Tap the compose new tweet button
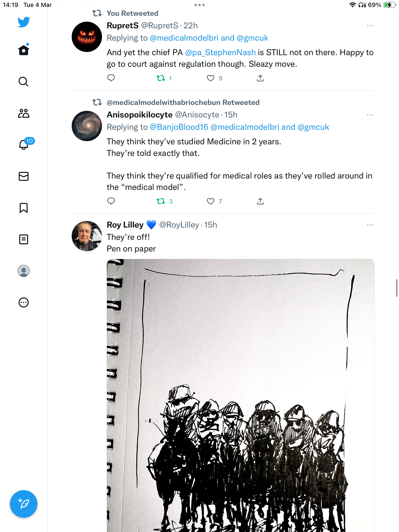The width and height of the screenshot is (399, 532). [x=24, y=504]
